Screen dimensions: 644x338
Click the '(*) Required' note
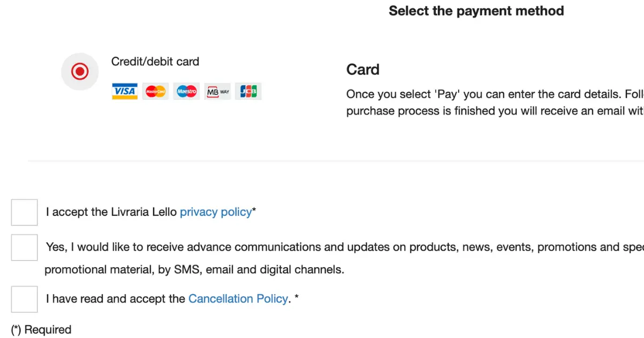point(41,329)
